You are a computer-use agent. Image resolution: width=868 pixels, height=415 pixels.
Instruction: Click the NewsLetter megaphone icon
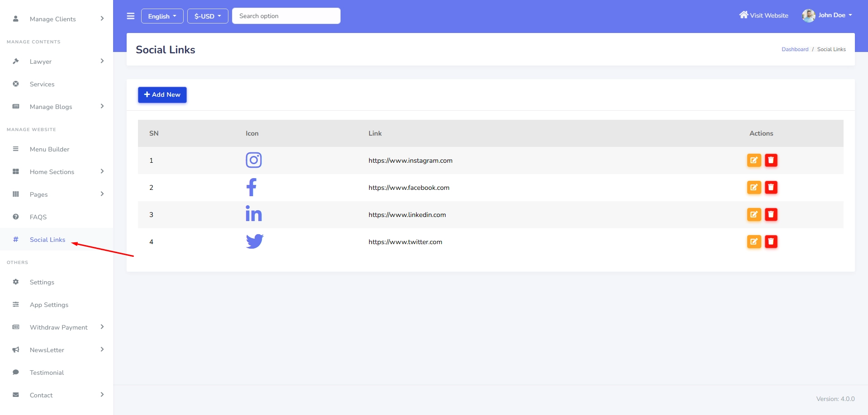[x=16, y=349]
